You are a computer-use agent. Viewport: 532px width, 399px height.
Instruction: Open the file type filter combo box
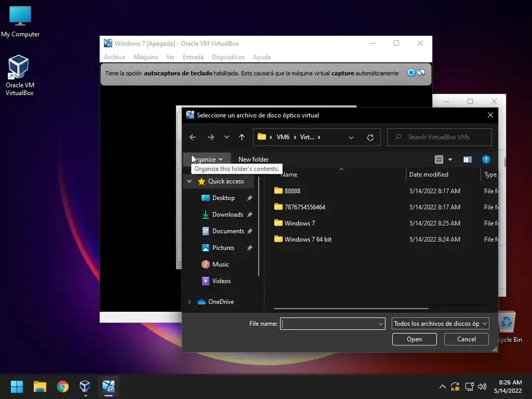(441, 324)
